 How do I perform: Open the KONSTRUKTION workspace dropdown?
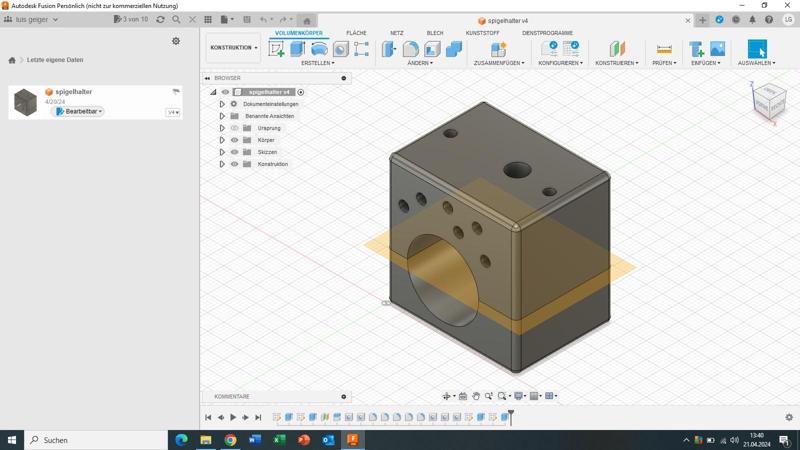[x=233, y=48]
